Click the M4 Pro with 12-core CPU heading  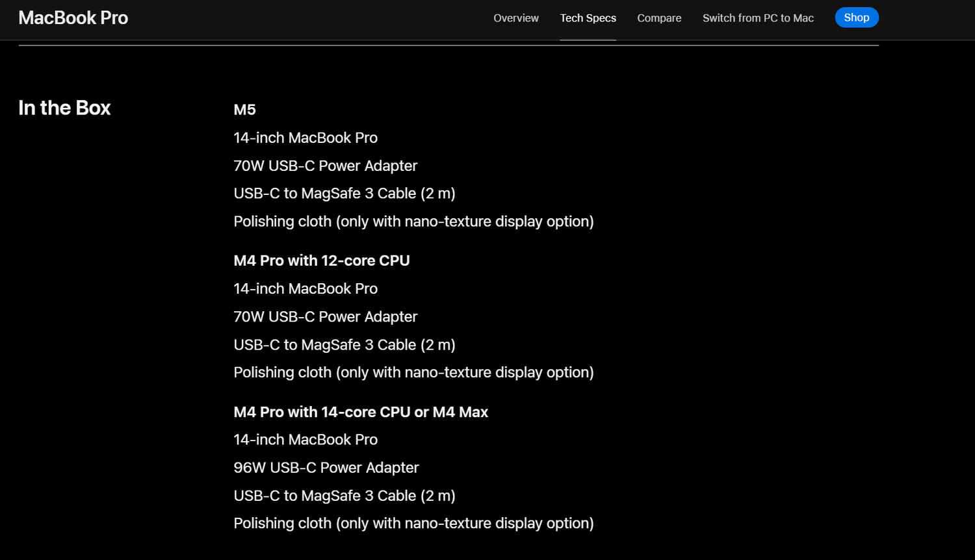(x=321, y=261)
